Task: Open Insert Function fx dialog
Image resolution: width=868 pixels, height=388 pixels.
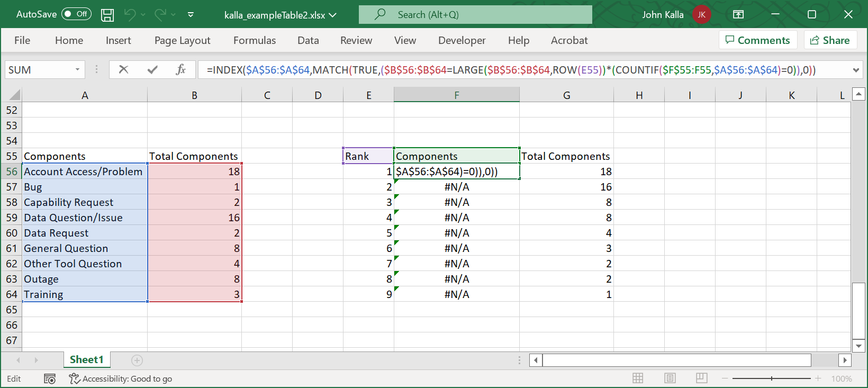Action: 180,69
